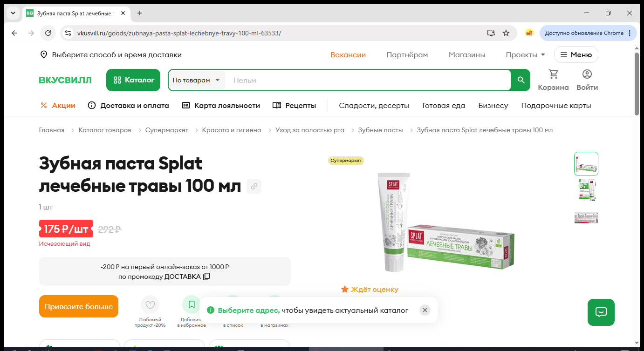The width and height of the screenshot is (644, 351).
Task: Click the Исчезающий вид label
Action: point(65,243)
